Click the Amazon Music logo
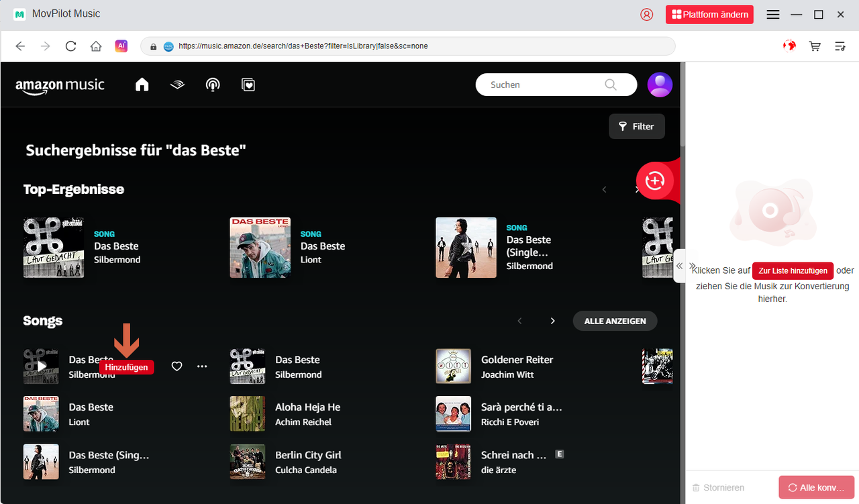 pos(60,86)
